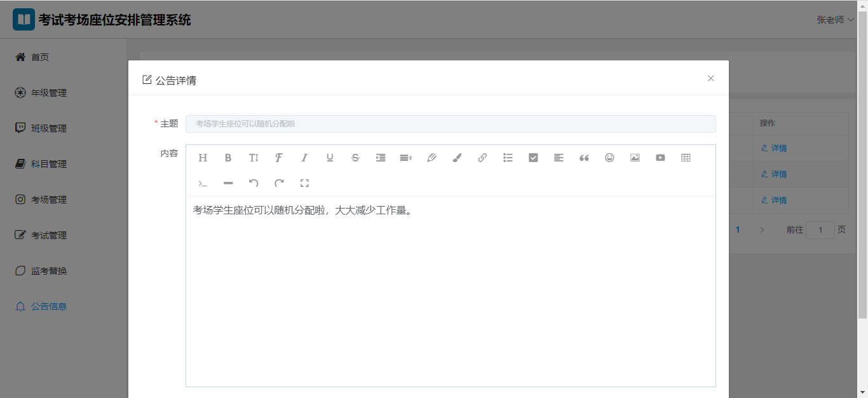Click the second row 详情 link

click(774, 174)
